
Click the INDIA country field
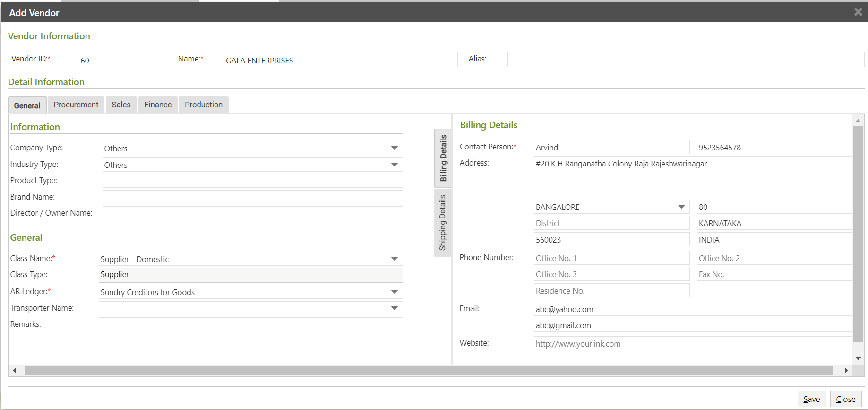774,239
